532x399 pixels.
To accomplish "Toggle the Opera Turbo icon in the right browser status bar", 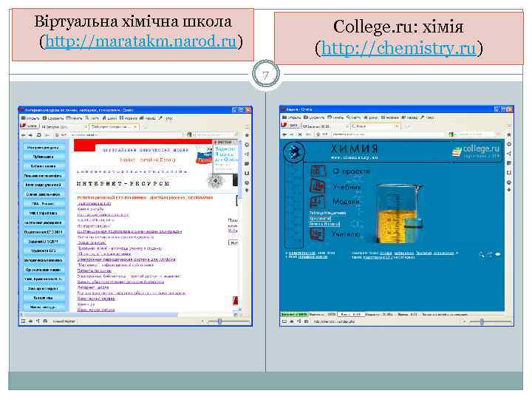I will 307,321.
